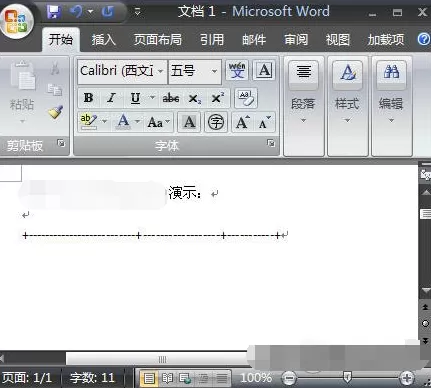Go to previous page double-arrow button

[425, 307]
